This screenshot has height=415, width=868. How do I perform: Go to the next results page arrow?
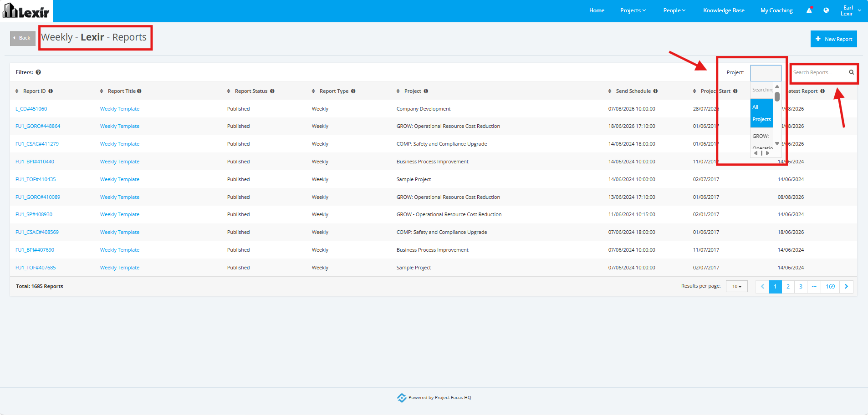point(846,287)
